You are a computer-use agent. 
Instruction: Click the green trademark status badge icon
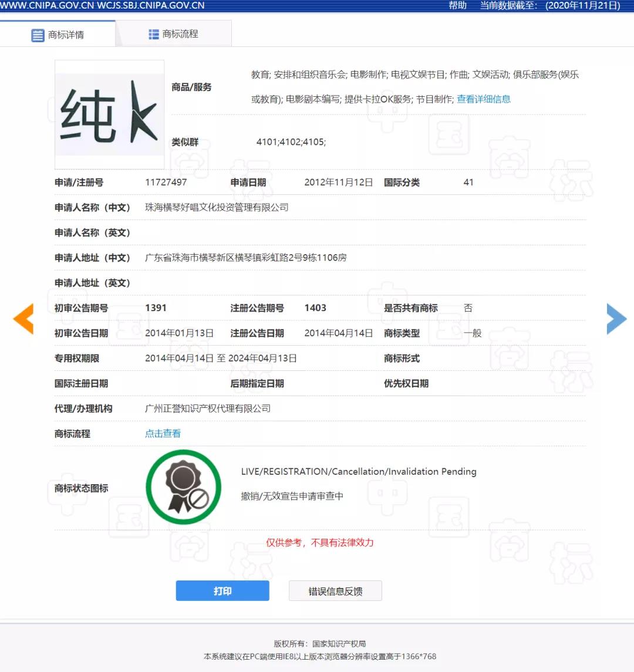[183, 487]
